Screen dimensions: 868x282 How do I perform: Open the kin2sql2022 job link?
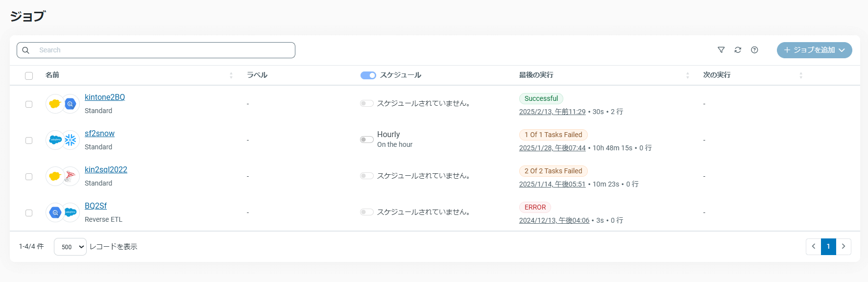(106, 170)
